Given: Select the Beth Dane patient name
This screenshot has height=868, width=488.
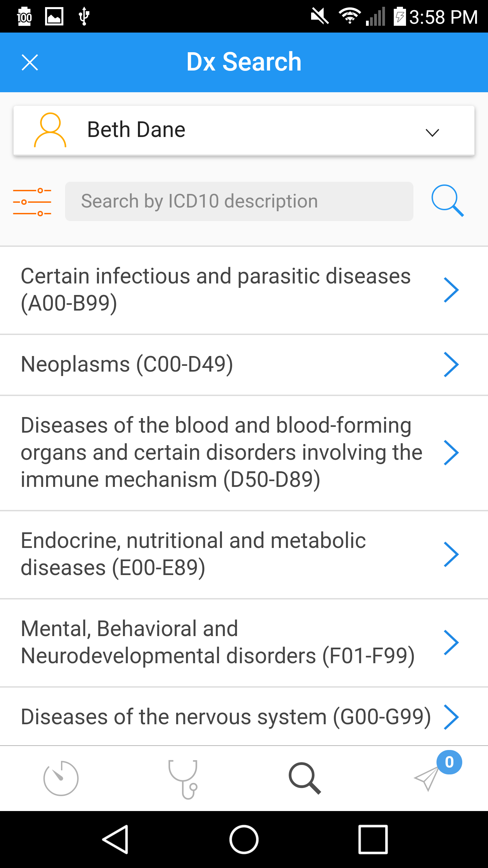Looking at the screenshot, I should coord(136,130).
